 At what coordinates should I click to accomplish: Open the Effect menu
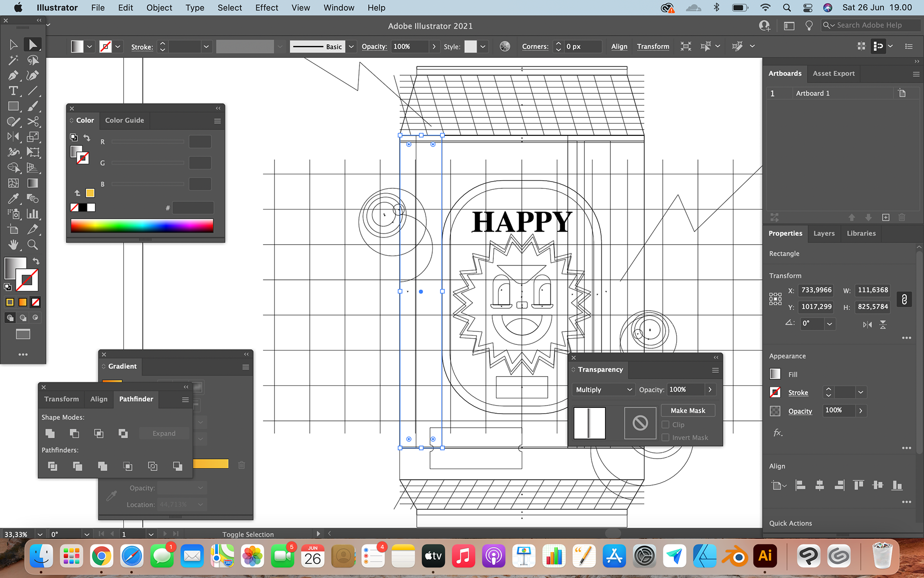click(266, 8)
